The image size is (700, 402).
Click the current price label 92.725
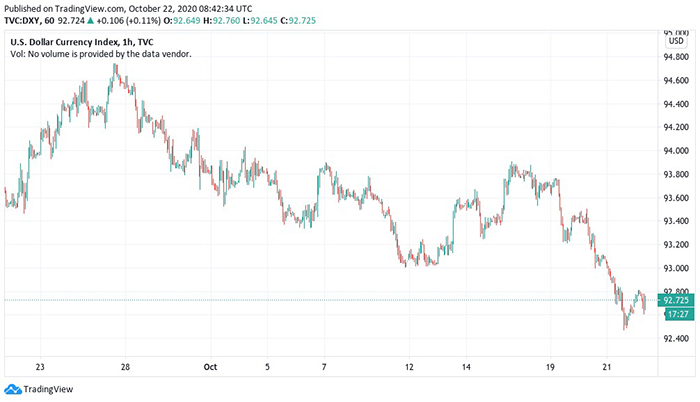pyautogui.click(x=675, y=300)
